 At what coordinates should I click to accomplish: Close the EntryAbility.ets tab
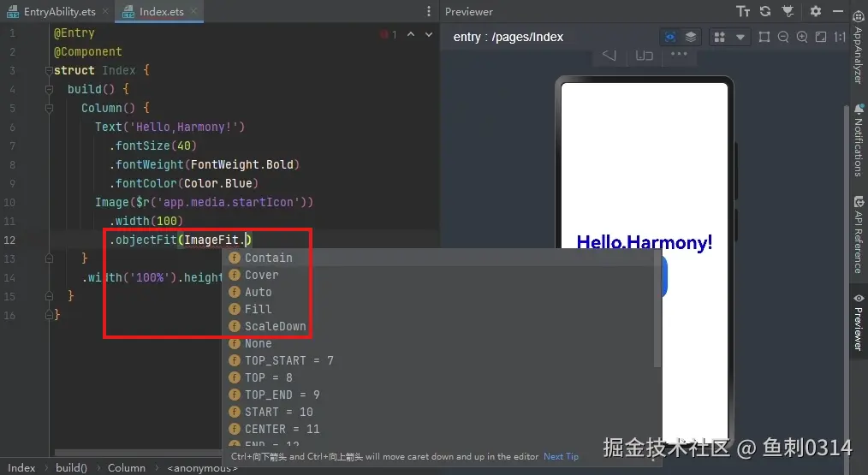click(x=105, y=11)
